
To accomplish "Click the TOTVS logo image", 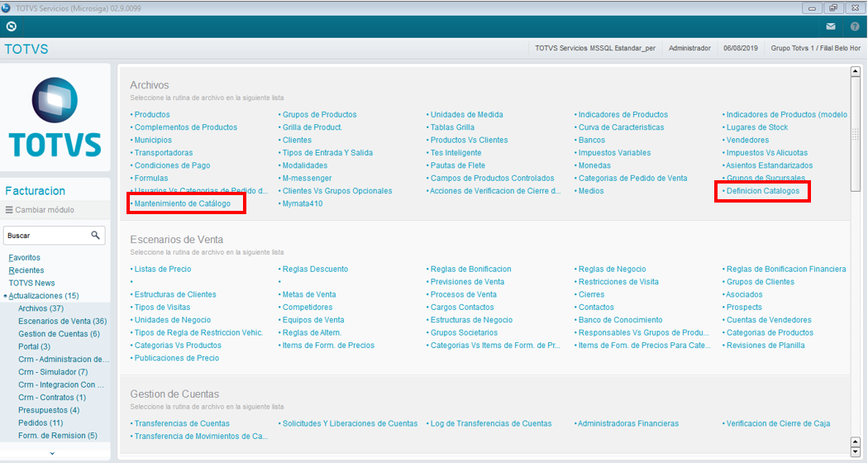I will (55, 117).
